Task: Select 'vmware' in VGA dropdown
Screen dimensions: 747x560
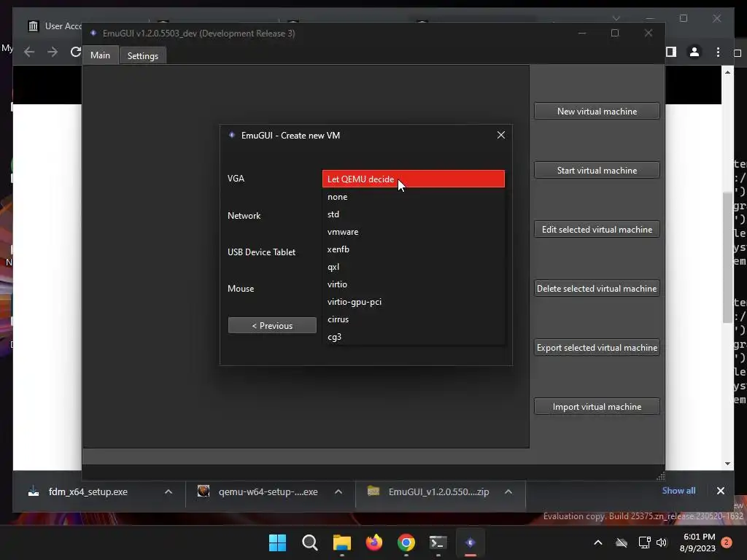Action: click(413, 232)
